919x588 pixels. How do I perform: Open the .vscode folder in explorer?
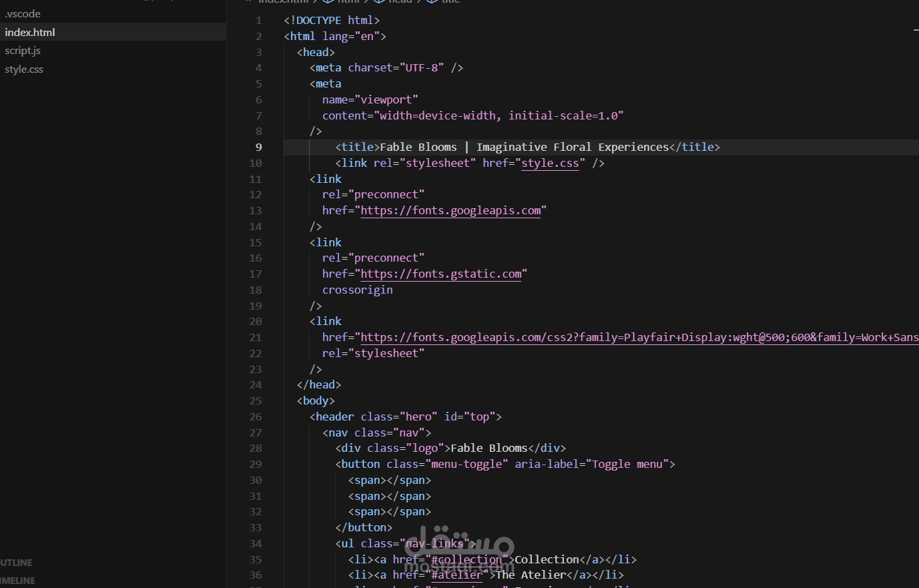pos(23,13)
